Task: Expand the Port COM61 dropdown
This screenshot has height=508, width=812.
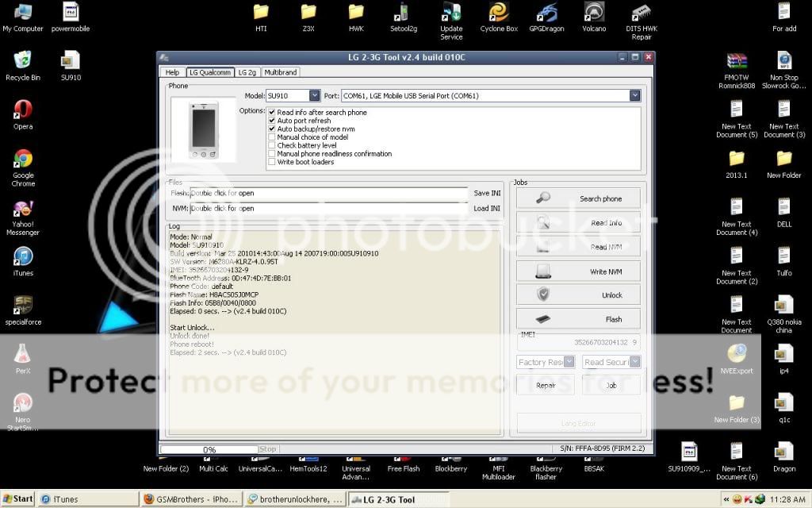Action: [635, 95]
